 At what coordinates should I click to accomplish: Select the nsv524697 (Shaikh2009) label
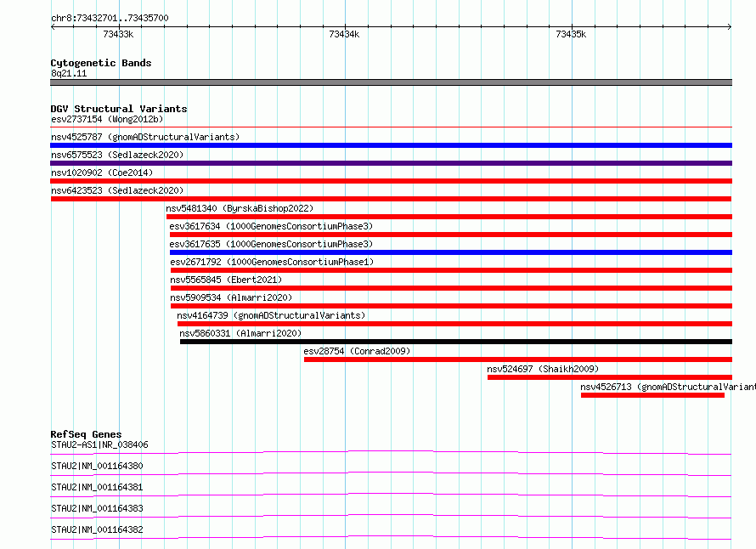pyautogui.click(x=543, y=369)
